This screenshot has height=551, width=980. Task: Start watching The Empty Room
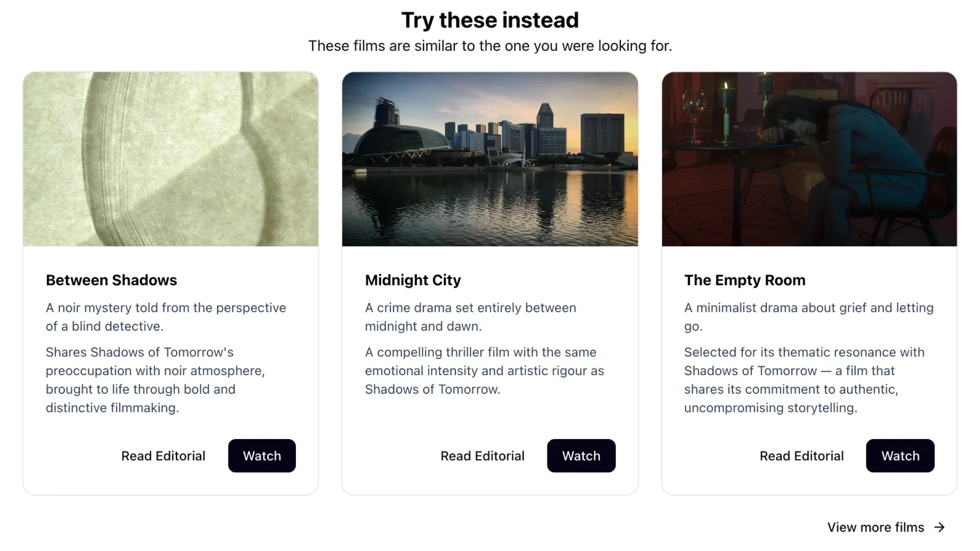point(900,456)
